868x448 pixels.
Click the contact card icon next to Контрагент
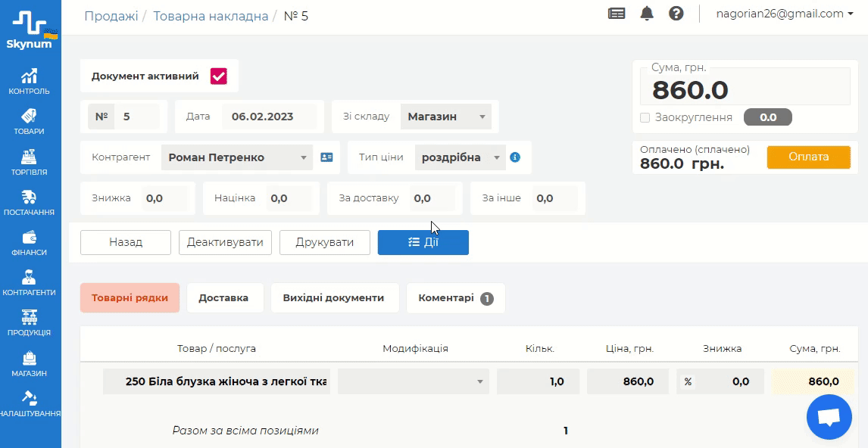click(x=326, y=157)
